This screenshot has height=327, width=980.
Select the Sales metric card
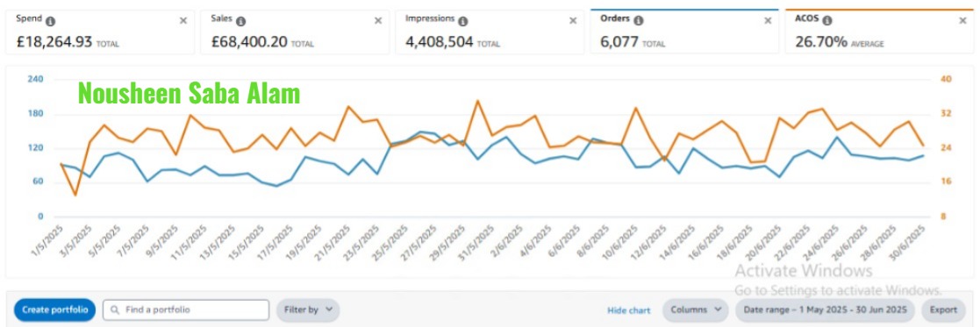pyautogui.click(x=295, y=32)
